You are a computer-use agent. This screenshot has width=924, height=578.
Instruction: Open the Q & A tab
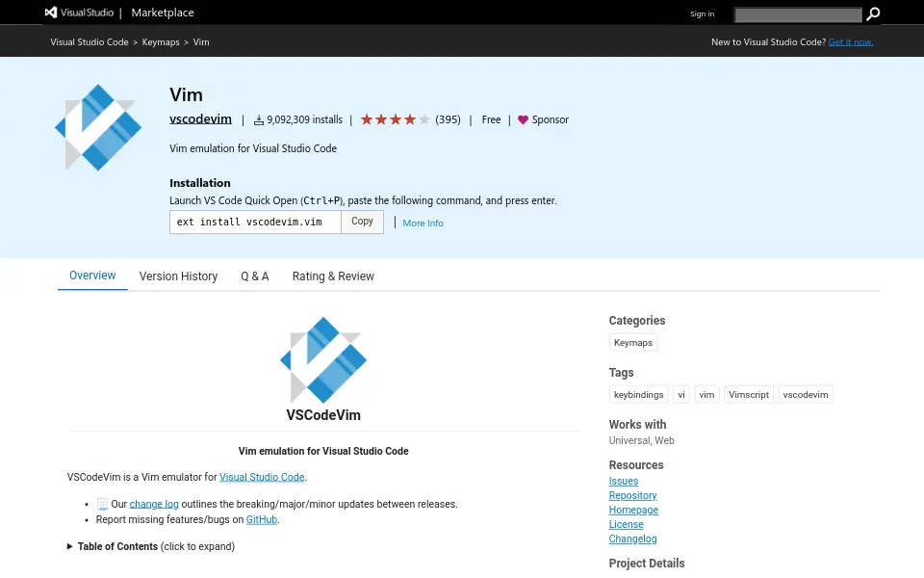pyautogui.click(x=254, y=276)
